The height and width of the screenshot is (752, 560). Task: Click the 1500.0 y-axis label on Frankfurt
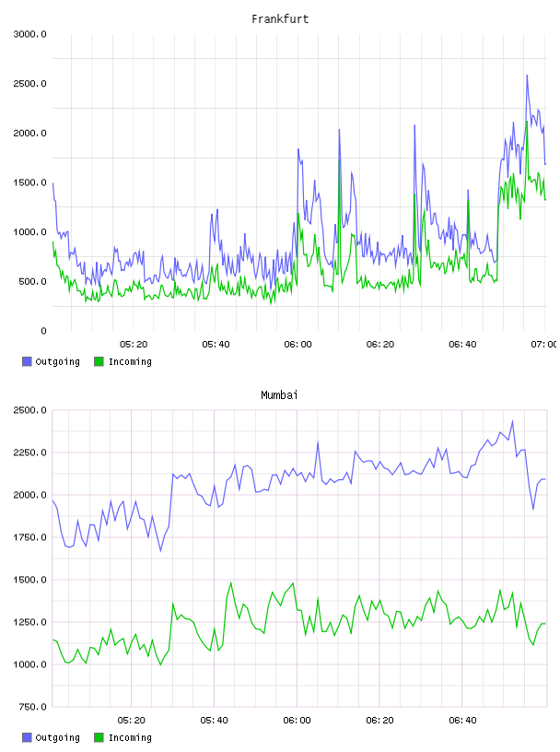[x=29, y=182]
